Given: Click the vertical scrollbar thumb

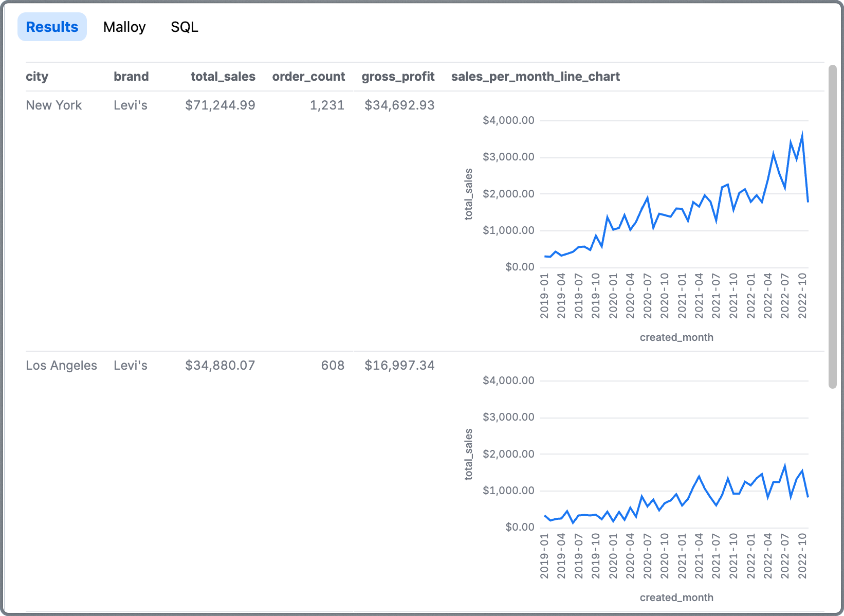Looking at the screenshot, I should 833,226.
